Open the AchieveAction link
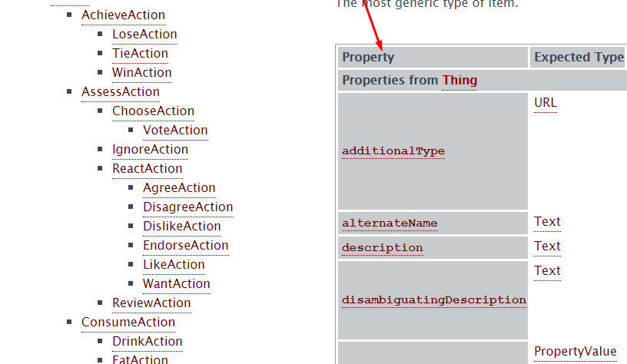This screenshot has height=364, width=627. click(x=123, y=15)
